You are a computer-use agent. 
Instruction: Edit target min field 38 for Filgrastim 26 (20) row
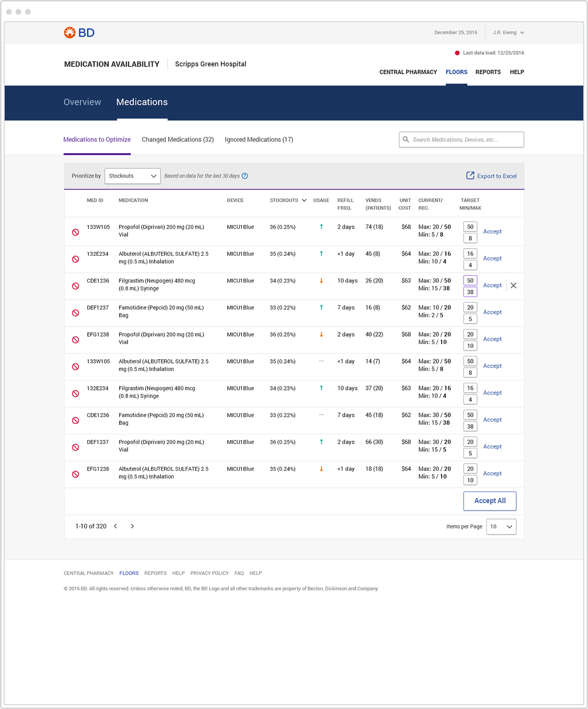470,292
